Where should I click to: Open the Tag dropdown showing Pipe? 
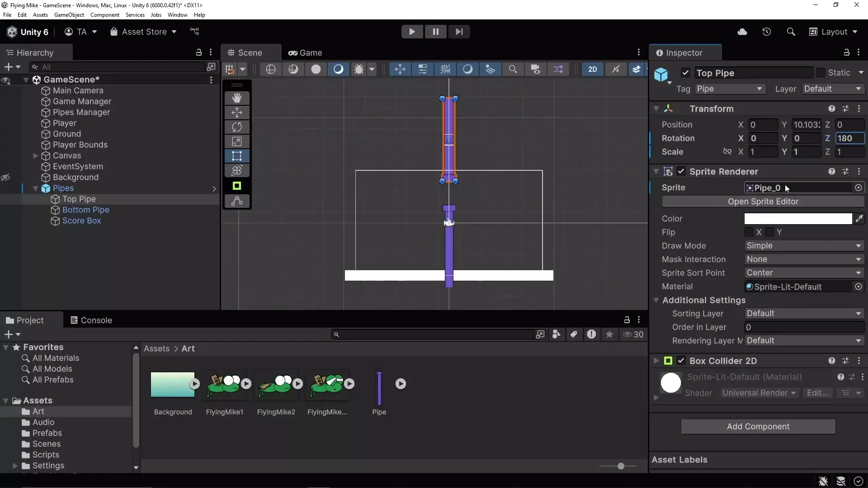(731, 89)
